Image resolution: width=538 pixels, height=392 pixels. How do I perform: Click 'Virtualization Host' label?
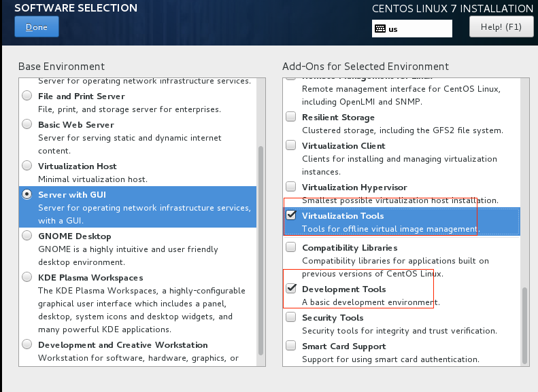78,166
